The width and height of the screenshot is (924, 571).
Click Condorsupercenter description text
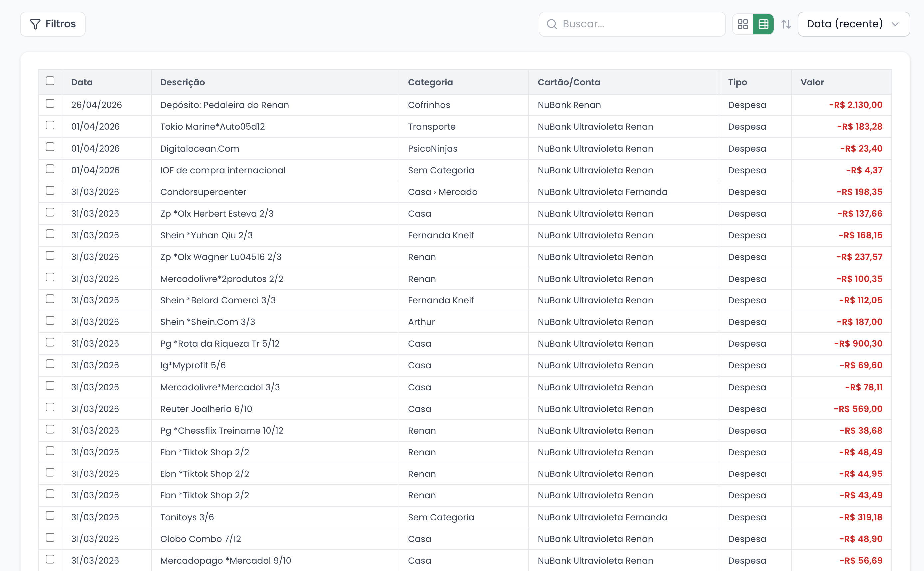203,192
